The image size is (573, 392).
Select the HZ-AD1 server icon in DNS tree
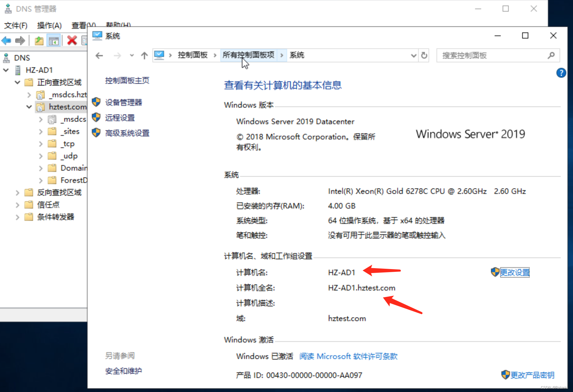[18, 70]
